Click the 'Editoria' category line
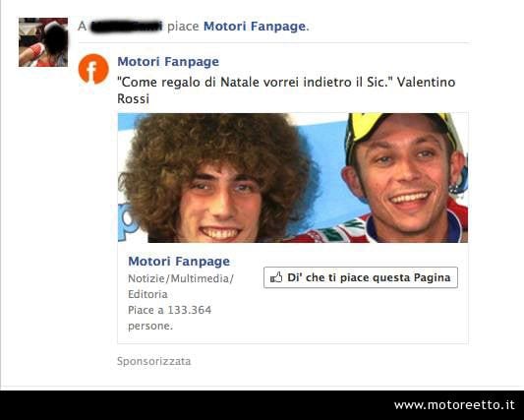 [x=147, y=294]
